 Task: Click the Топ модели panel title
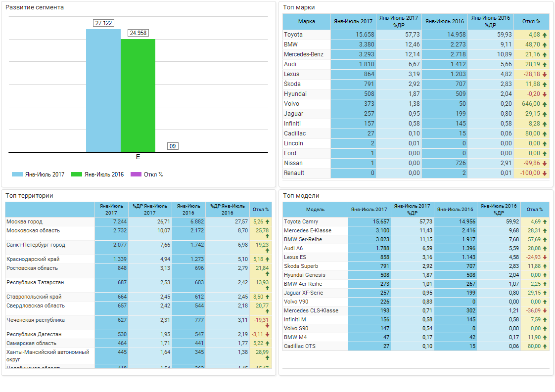301,196
